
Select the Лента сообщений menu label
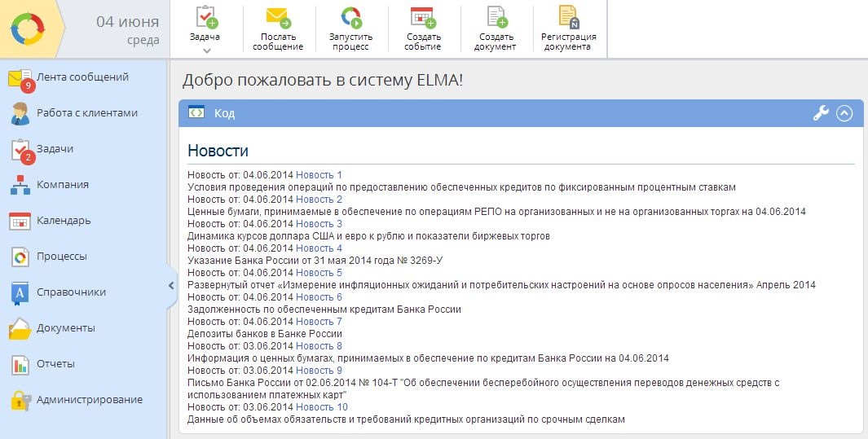pyautogui.click(x=82, y=77)
